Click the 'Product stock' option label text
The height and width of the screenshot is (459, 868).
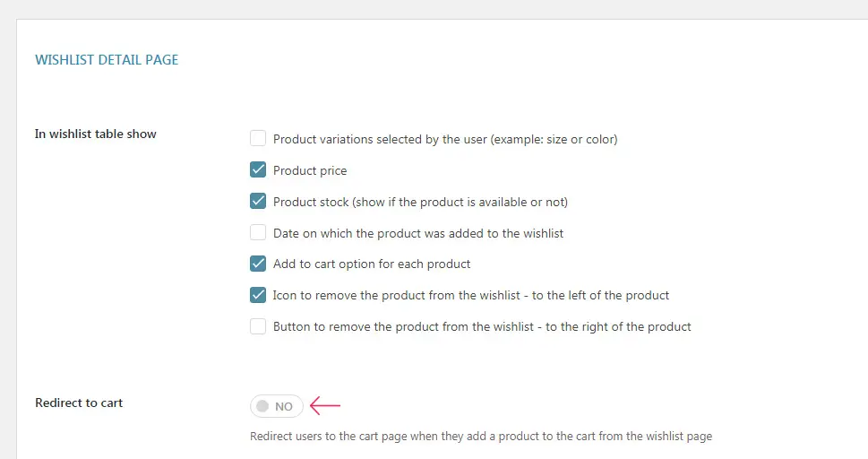click(421, 202)
